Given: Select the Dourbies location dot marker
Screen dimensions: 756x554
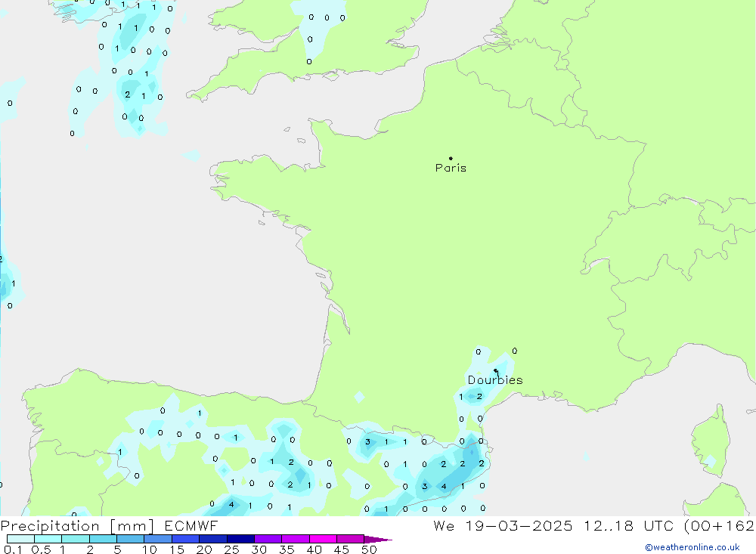Looking at the screenshot, I should tap(495, 371).
